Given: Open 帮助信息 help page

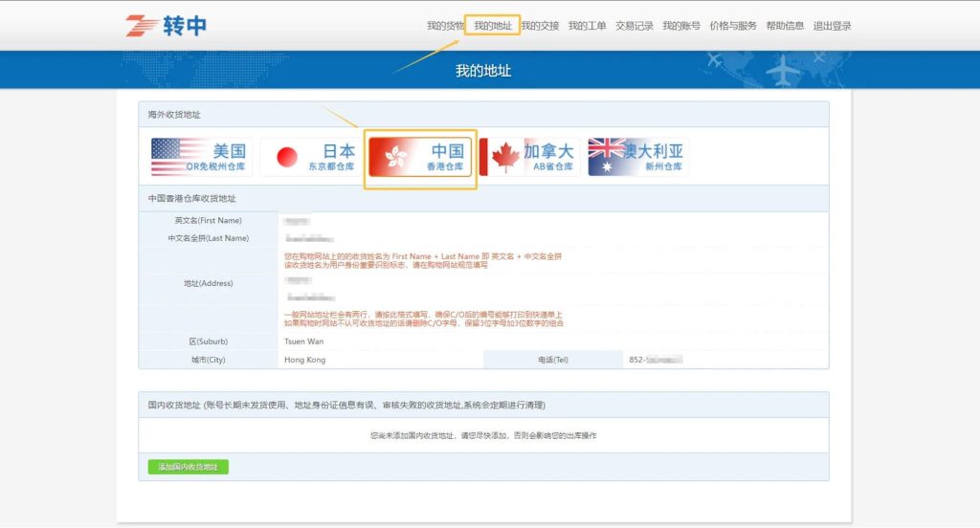Looking at the screenshot, I should point(785,26).
